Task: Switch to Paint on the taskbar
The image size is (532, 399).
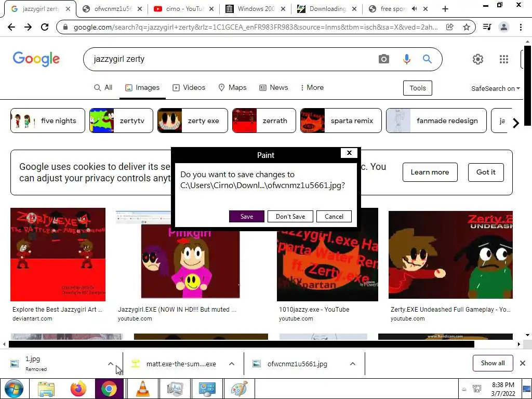Action: [239, 389]
